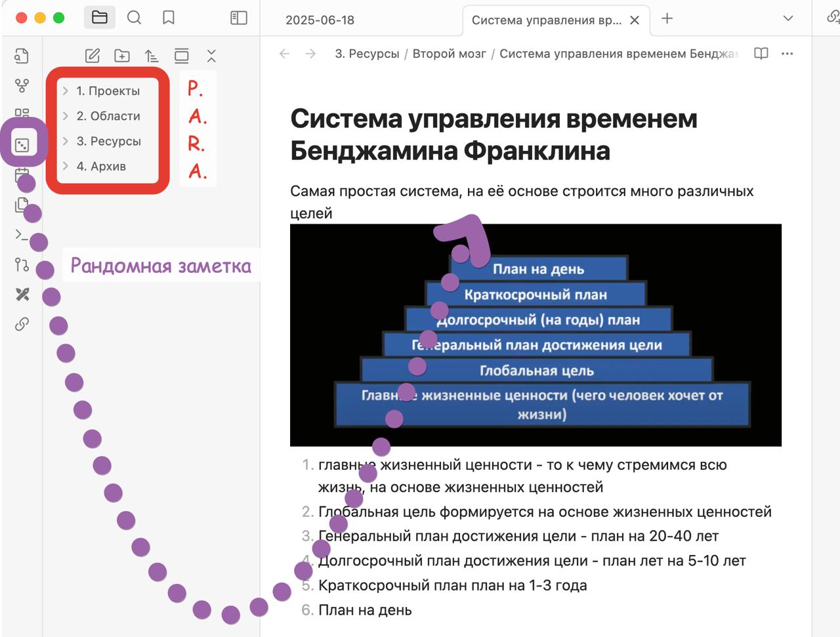Click the chain link ribbon icon
The width and height of the screenshot is (840, 637).
[22, 324]
